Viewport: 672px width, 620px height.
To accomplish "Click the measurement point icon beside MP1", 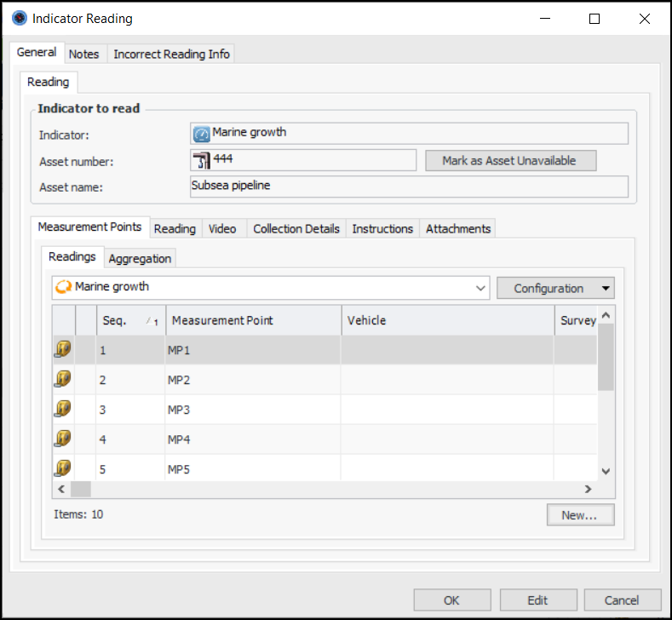I will [x=62, y=349].
